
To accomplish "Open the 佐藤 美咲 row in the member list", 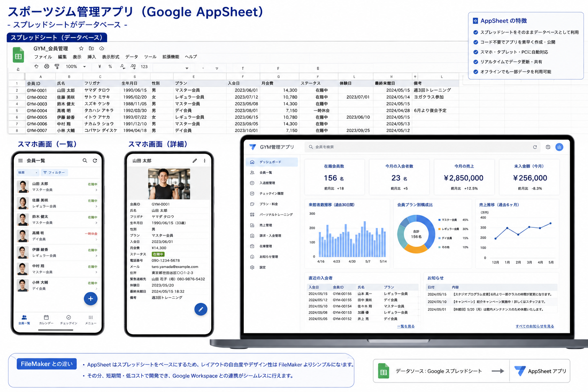I will pos(57,203).
